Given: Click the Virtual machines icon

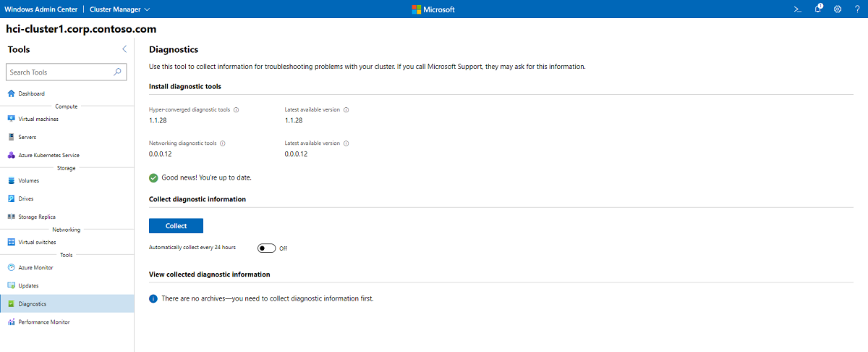Looking at the screenshot, I should 11,119.
